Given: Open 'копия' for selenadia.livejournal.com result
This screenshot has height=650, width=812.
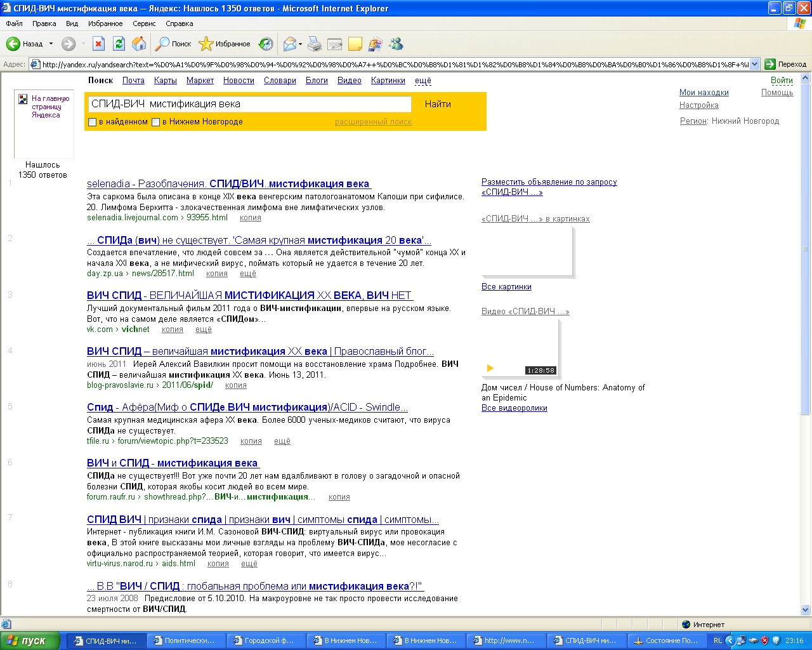Looking at the screenshot, I should click(x=251, y=218).
